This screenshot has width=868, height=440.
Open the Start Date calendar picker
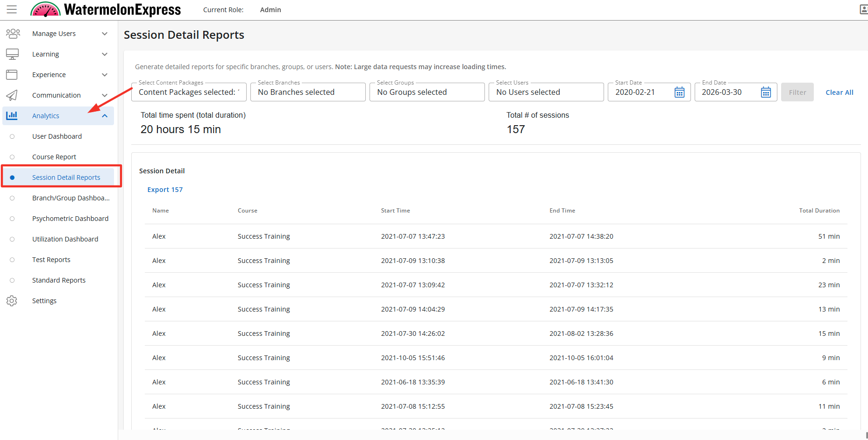[679, 92]
